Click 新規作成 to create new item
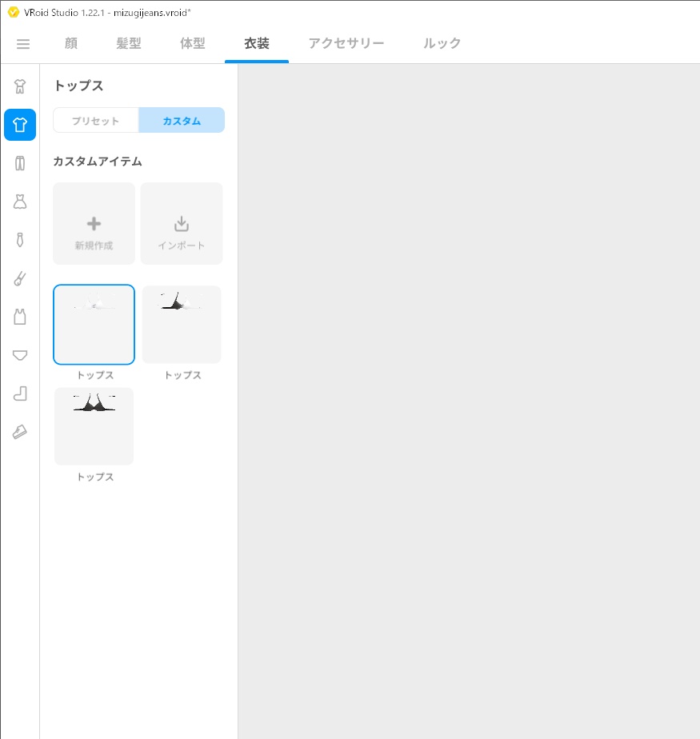The height and width of the screenshot is (739, 700). coord(94,223)
